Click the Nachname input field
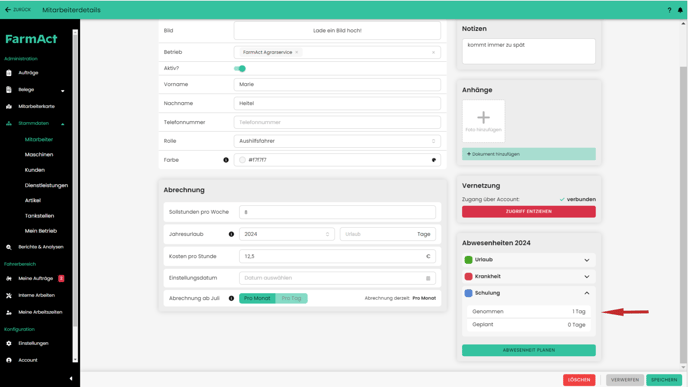This screenshot has width=688, height=387. tap(337, 104)
